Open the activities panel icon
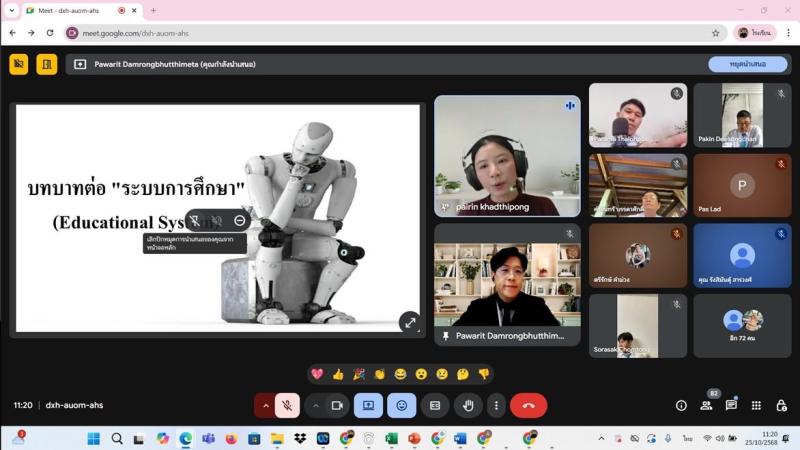800x450 pixels. (756, 405)
